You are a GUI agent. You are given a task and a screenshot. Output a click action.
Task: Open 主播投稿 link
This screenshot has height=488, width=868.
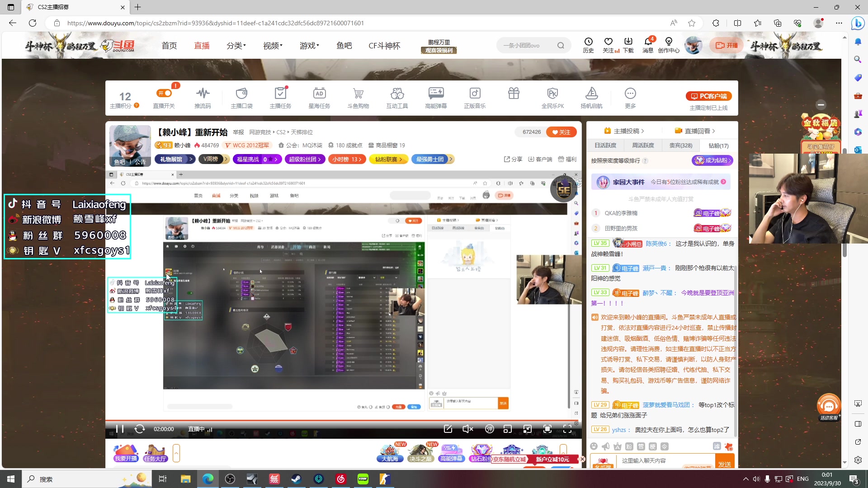[624, 131]
